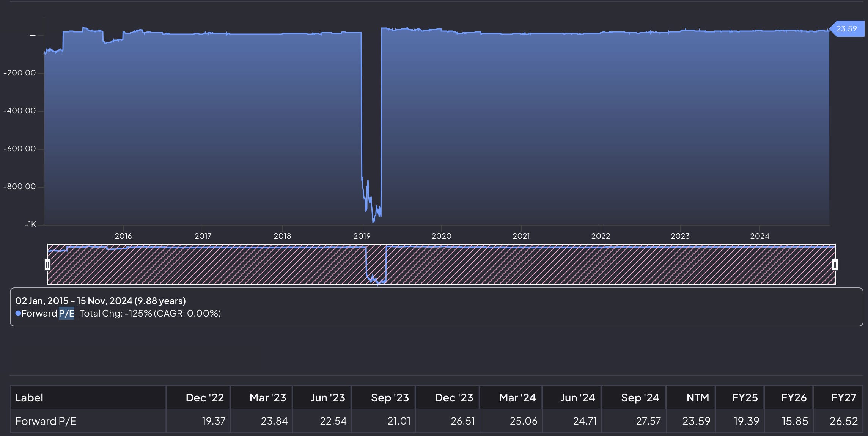Image resolution: width=868 pixels, height=436 pixels.
Task: Select the Forward P/E legend label
Action: point(47,313)
